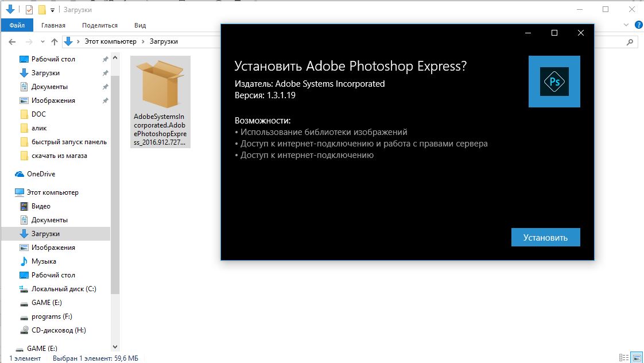Image resolution: width=644 pixels, height=363 pixels.
Task: Click navigation pane scroll up arrow
Action: (x=115, y=58)
